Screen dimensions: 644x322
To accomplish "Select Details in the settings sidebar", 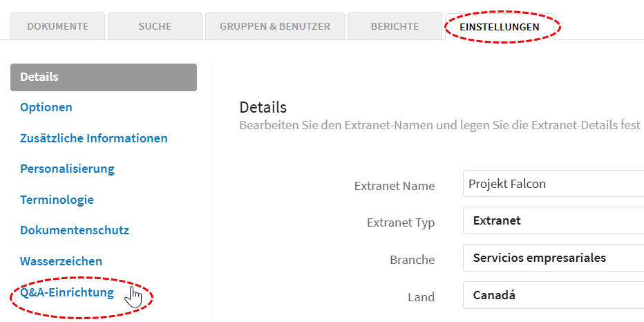I will [x=104, y=77].
